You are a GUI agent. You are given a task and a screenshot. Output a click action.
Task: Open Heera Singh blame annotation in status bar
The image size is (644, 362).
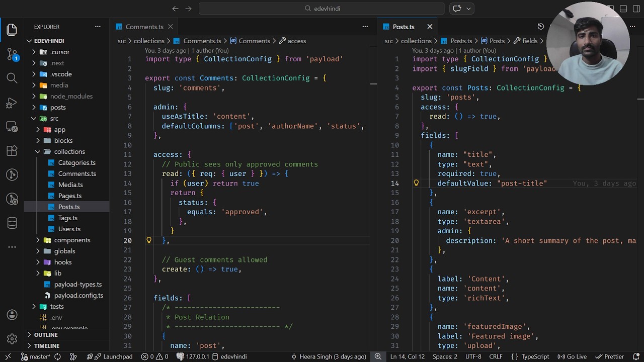(x=329, y=356)
